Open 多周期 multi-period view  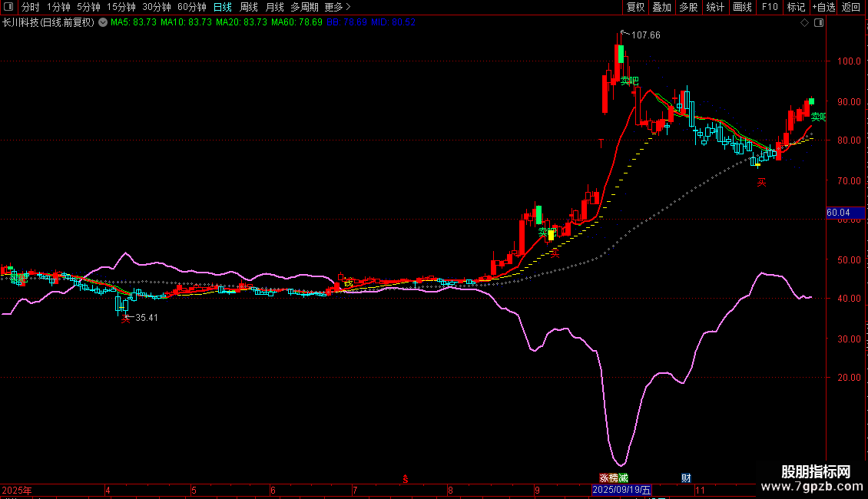coord(304,7)
